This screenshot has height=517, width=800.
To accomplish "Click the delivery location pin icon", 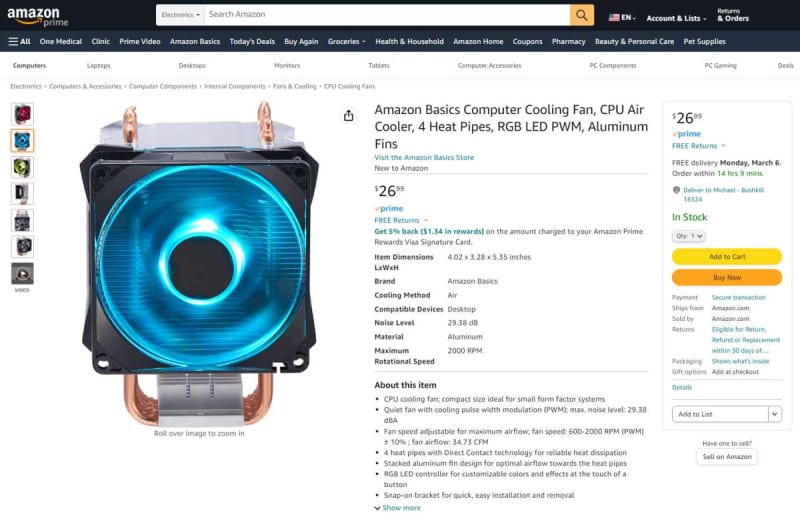I will pyautogui.click(x=677, y=190).
